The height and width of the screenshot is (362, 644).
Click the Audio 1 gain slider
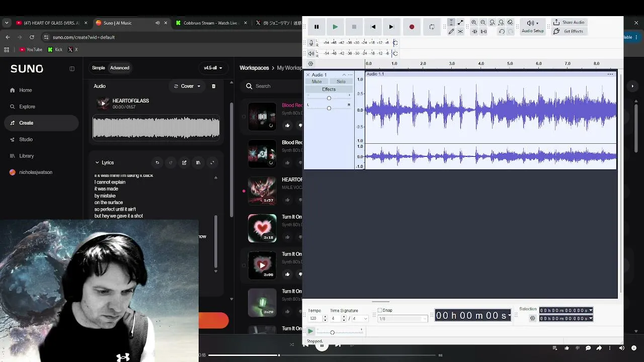[329, 98]
